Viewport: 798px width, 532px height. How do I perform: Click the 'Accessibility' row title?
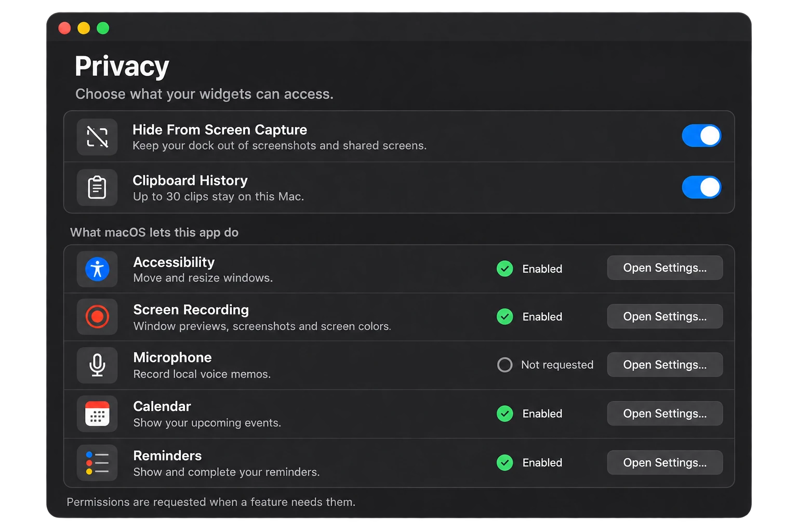tap(174, 262)
